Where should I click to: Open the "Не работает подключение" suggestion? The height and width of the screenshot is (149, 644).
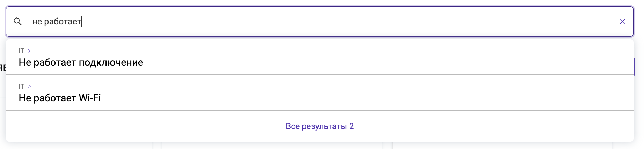point(81,63)
